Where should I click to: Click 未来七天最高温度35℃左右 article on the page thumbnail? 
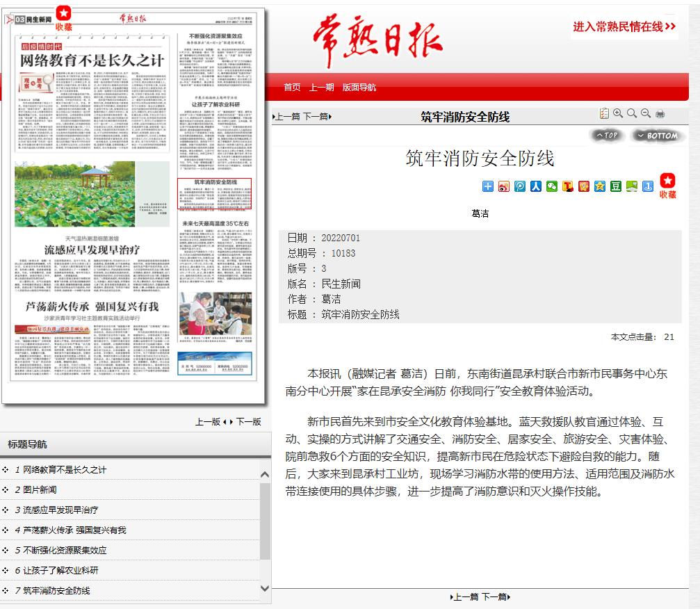[215, 252]
